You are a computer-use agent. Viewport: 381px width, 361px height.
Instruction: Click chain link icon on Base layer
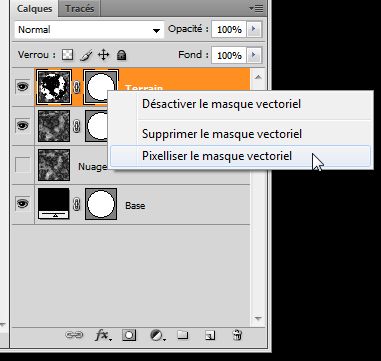(x=77, y=204)
